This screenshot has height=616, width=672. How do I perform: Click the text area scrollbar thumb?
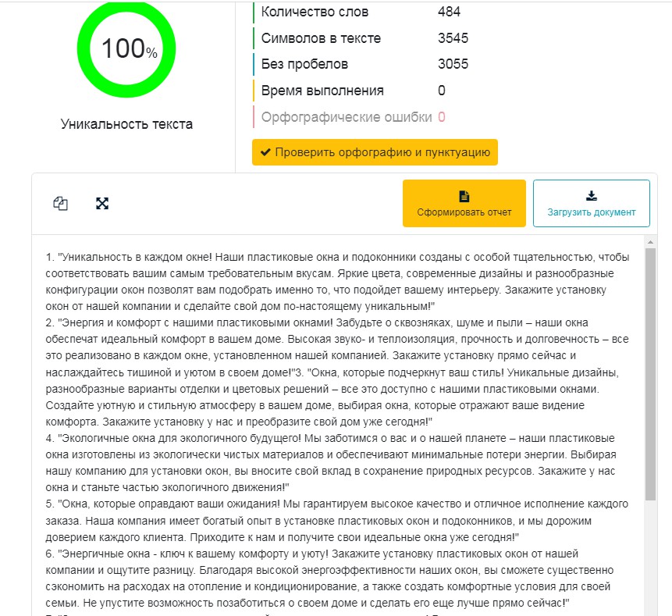coord(651,375)
